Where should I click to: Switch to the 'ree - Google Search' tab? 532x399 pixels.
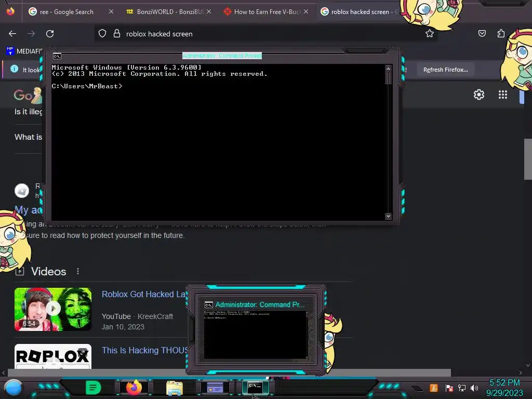[66, 12]
